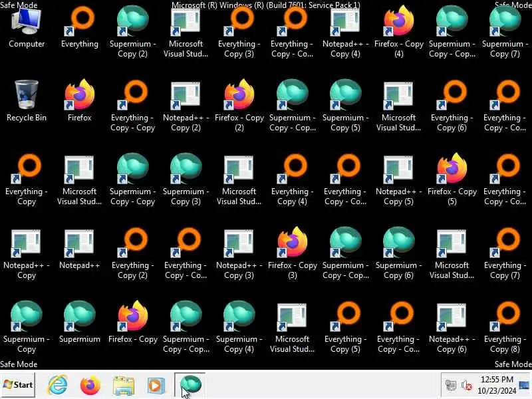Select the Notepad++ - Copy (2) shortcut
Viewport: 532px width, 399px height.
click(186, 106)
